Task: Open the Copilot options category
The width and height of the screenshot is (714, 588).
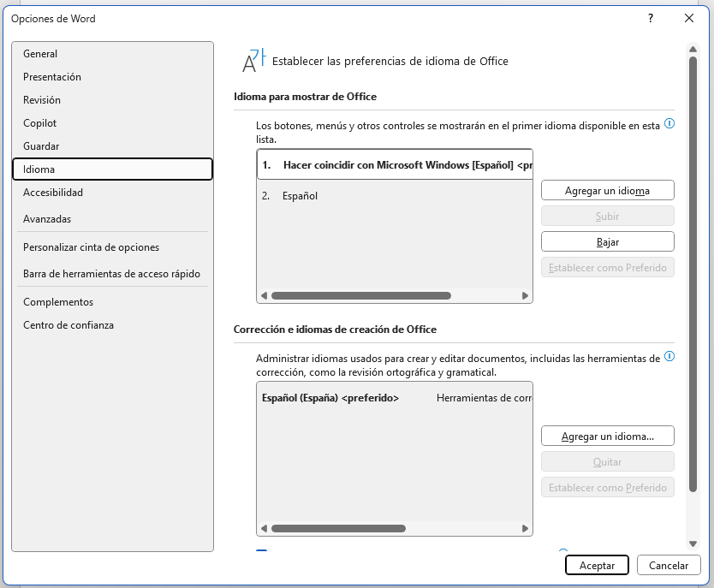Action: click(x=112, y=123)
